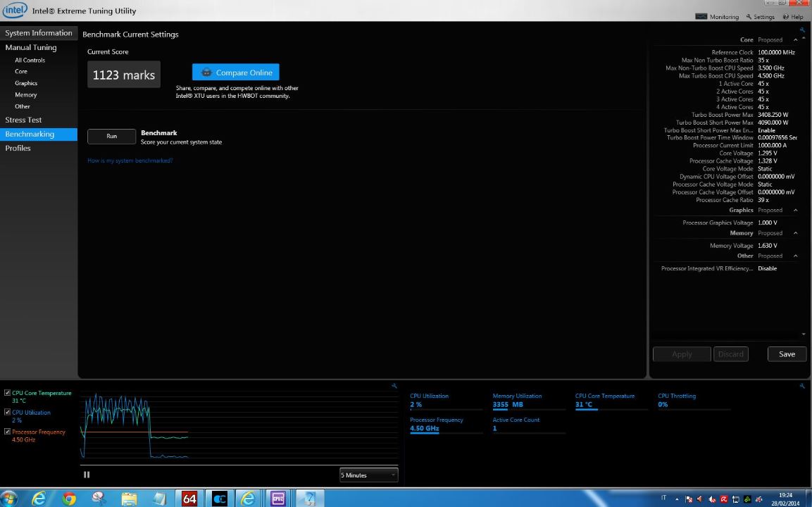Click Processor Cache Ratio 39 x value
Image resolution: width=812 pixels, height=507 pixels.
pyautogui.click(x=763, y=200)
